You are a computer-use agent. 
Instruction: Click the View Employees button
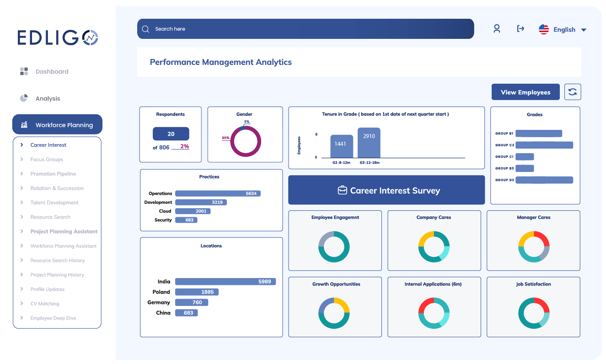[x=525, y=91]
